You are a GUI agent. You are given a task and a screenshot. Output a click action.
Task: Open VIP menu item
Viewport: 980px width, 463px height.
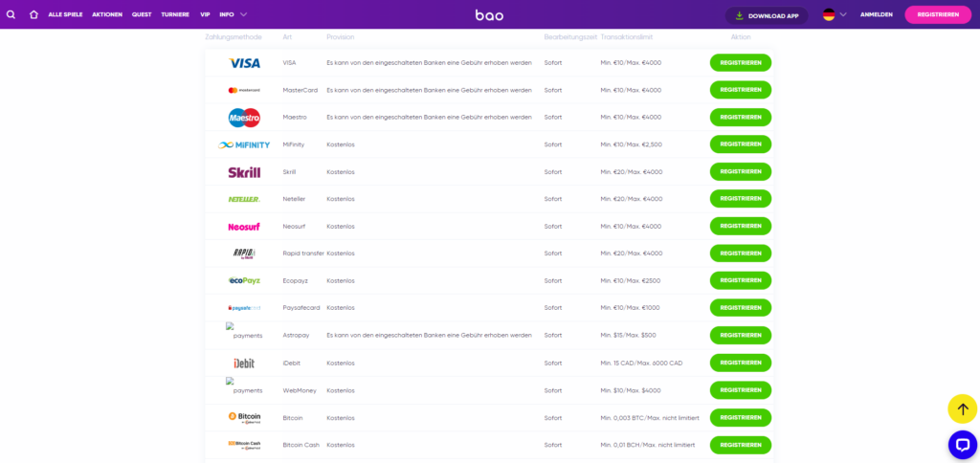205,14
